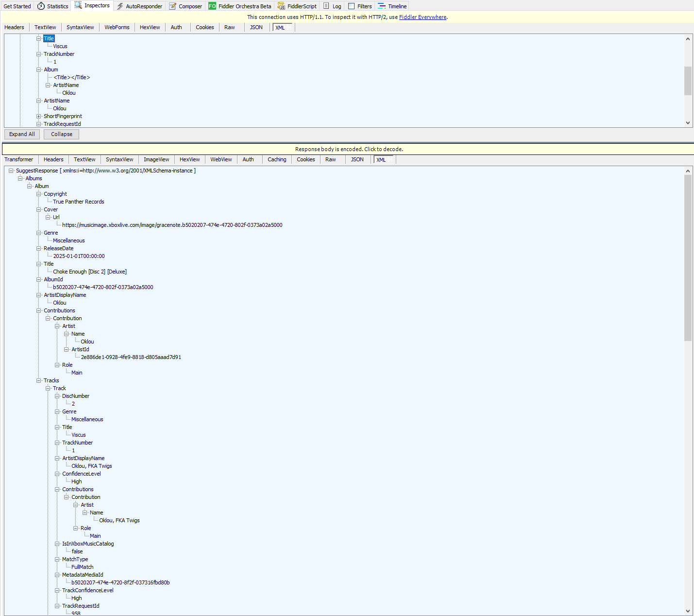This screenshot has height=616, width=694.
Task: Open the response Caching tab
Action: [x=277, y=159]
